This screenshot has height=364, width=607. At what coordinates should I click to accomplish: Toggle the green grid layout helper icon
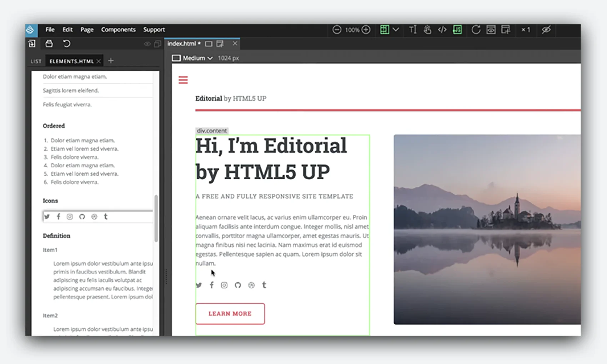385,30
